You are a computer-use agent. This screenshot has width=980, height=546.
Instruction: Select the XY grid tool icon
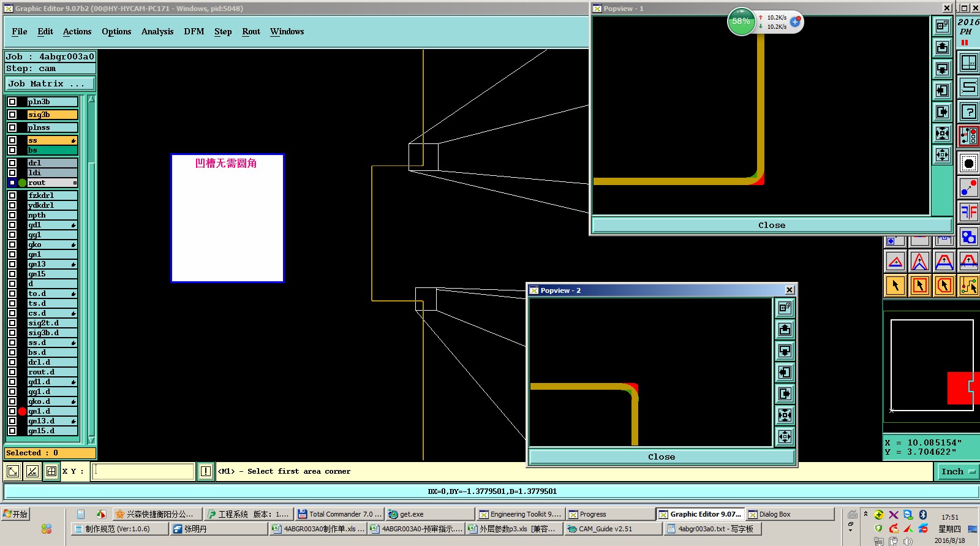coord(969,63)
